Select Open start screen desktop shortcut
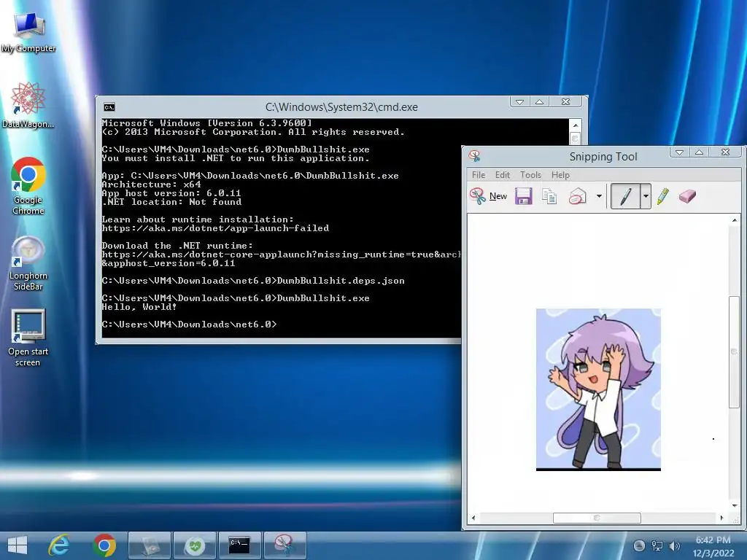This screenshot has width=747, height=560. [x=28, y=338]
